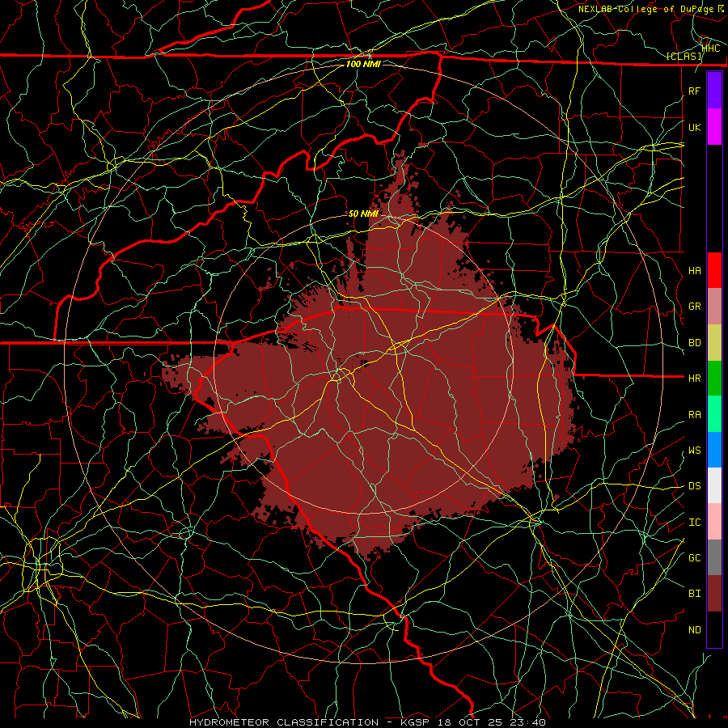Click the RF legend label
The image size is (728, 728).
pyautogui.click(x=695, y=91)
